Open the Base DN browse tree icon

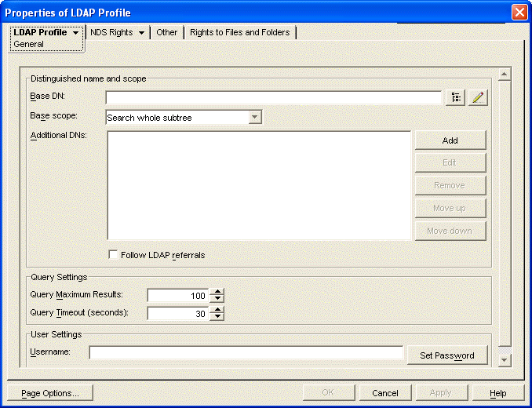pyautogui.click(x=455, y=97)
